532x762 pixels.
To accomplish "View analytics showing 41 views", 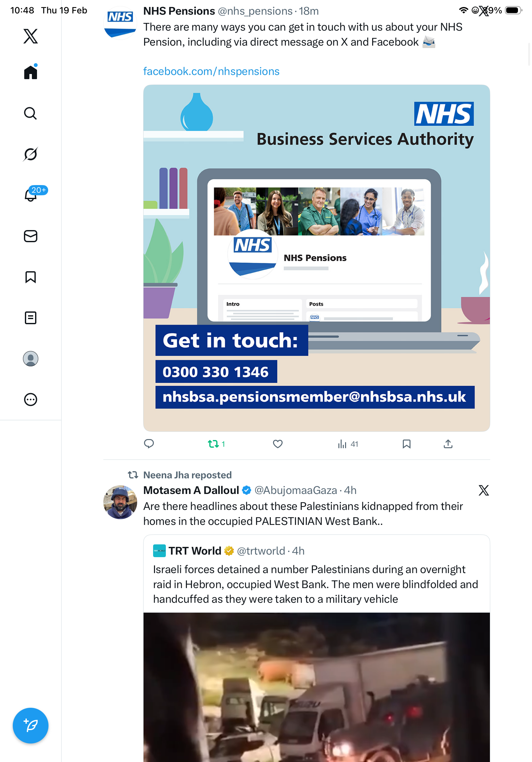I will [x=348, y=444].
